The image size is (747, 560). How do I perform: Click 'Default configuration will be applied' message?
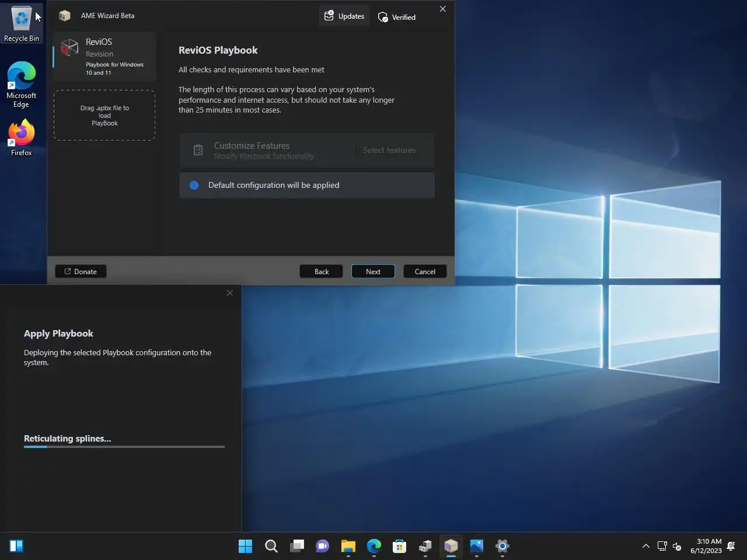pyautogui.click(x=274, y=185)
